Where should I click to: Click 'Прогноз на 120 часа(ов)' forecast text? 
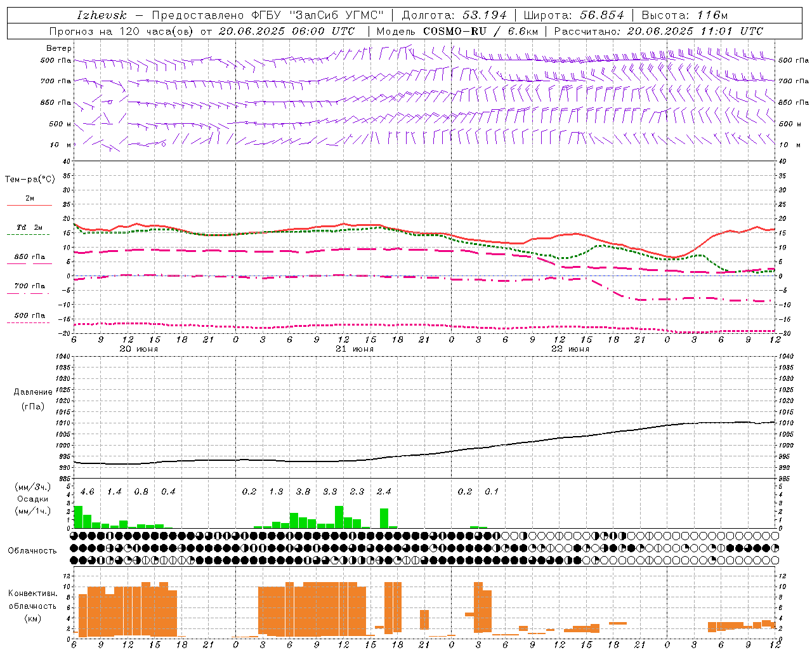coord(122,31)
